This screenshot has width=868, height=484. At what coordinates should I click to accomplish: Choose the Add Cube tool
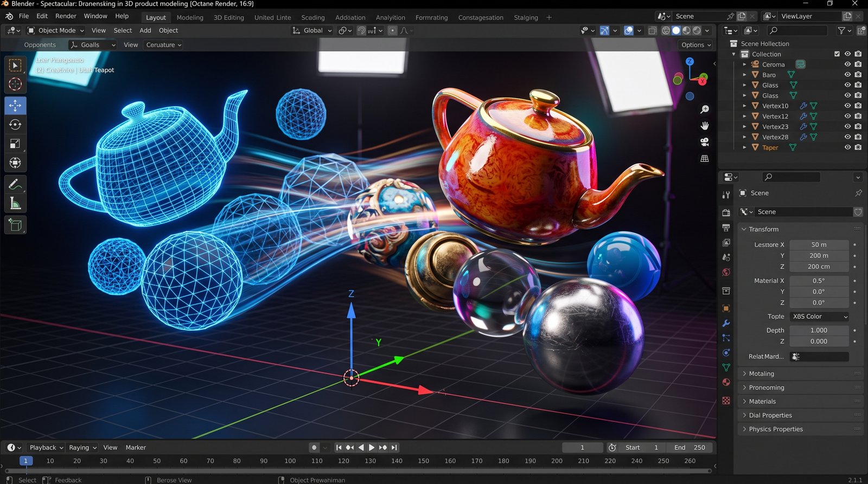click(x=15, y=225)
